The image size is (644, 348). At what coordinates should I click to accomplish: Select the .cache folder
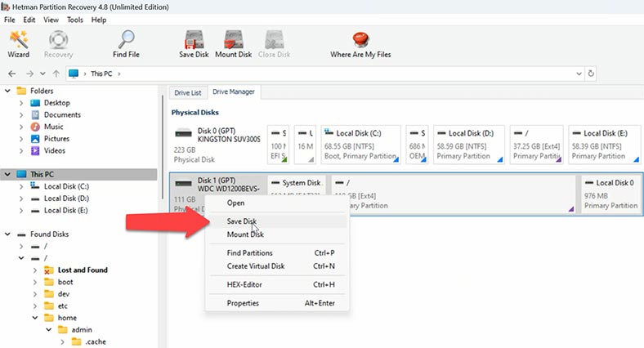point(96,341)
